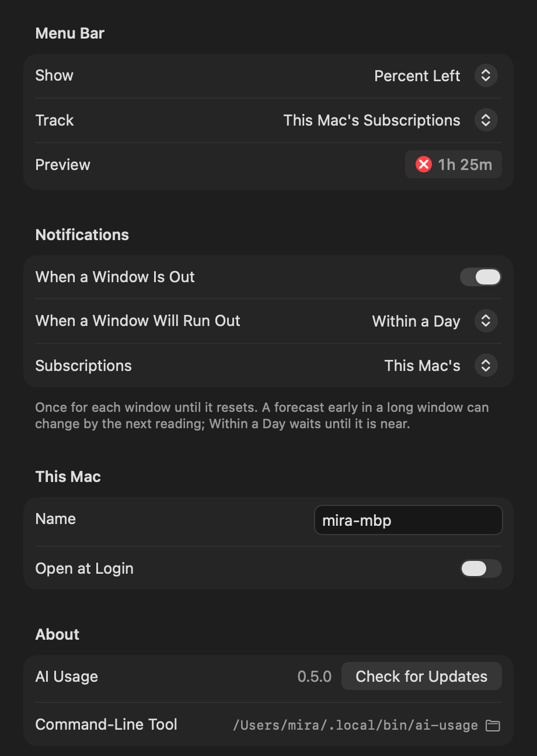Click the /Users/mira/.local/bin/ai-usage path text

355,726
